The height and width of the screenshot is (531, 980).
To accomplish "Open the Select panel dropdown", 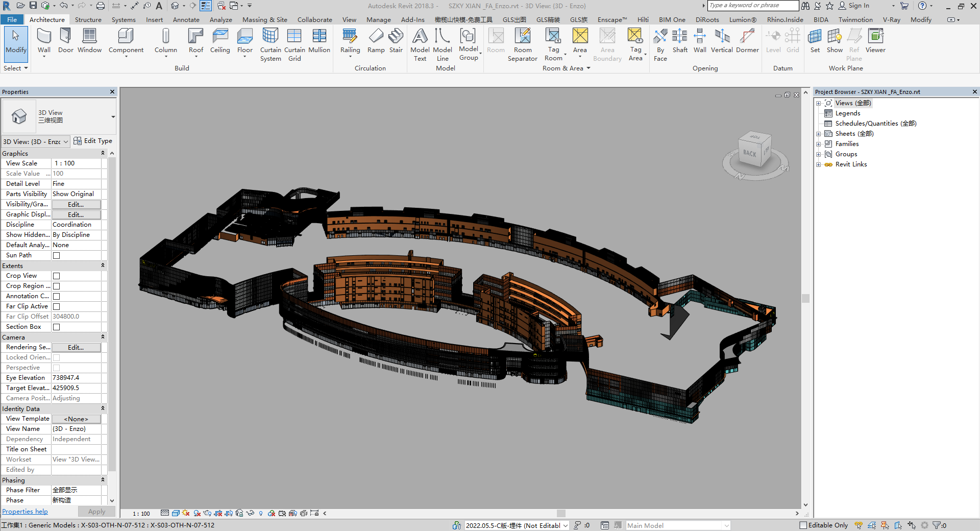I will pyautogui.click(x=15, y=68).
